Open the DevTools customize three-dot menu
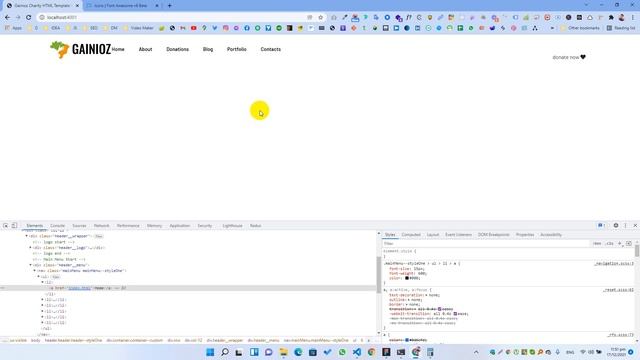Viewport: 640px width, 360px height. click(x=625, y=225)
